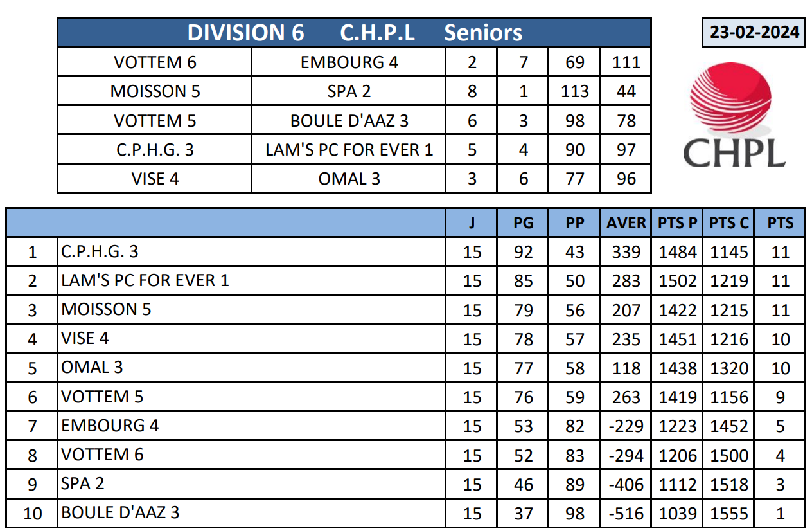Select the MOISSON 5 match result cell
812x531 pixels.
coord(155,91)
